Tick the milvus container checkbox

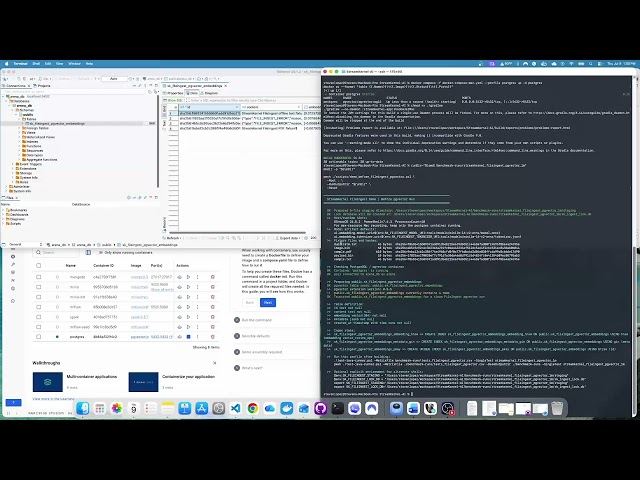tap(39, 307)
